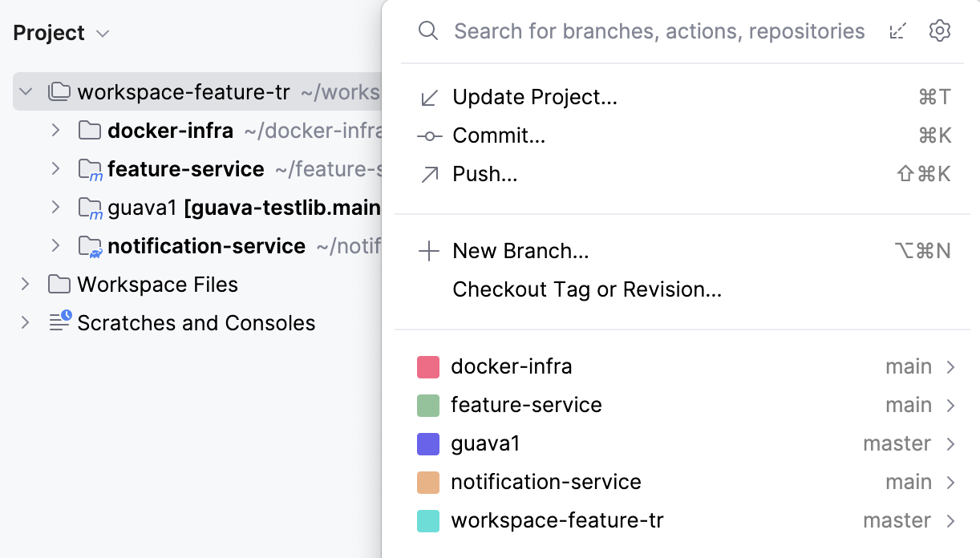Click the Commit icon in the branches popup
The image size is (980, 558).
click(x=429, y=135)
